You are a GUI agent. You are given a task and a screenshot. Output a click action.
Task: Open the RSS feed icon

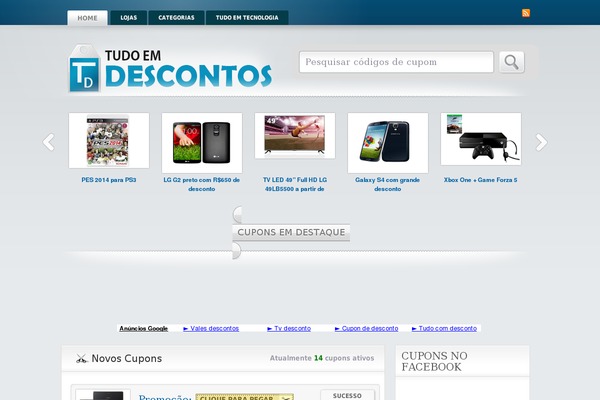pos(526,13)
